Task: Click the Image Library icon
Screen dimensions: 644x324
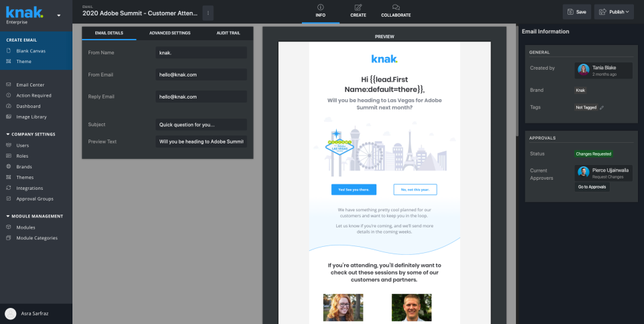Action: (9, 117)
